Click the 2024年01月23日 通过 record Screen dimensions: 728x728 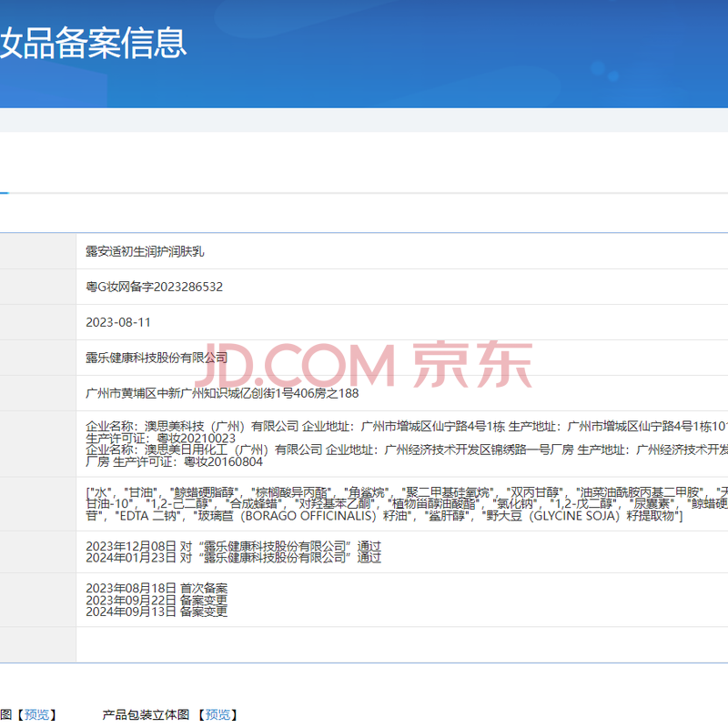pos(233,558)
